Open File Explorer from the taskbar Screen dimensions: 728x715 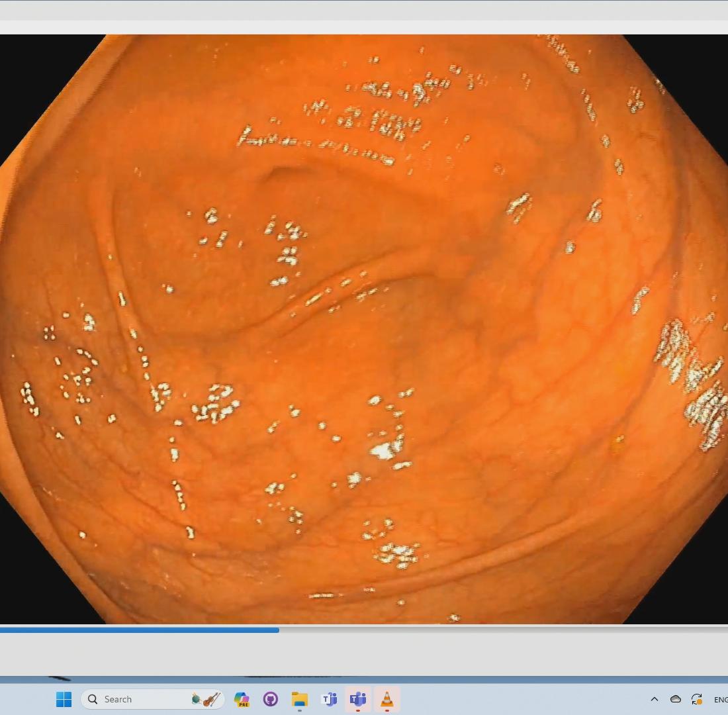coord(299,699)
